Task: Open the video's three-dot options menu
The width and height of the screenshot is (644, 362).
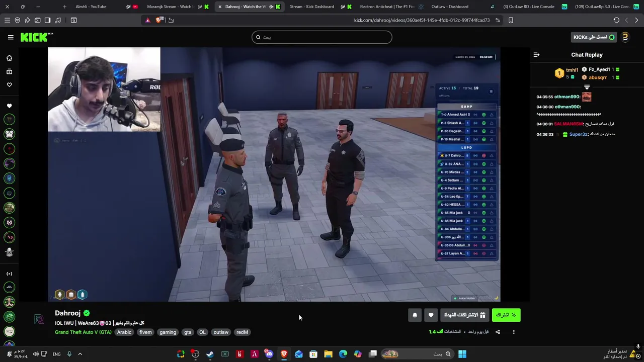Action: tap(514, 332)
